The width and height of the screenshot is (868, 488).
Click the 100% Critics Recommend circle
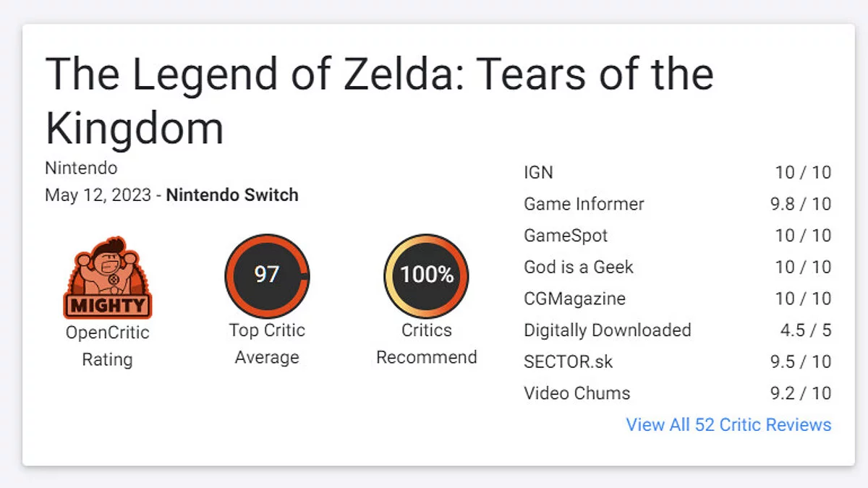426,275
